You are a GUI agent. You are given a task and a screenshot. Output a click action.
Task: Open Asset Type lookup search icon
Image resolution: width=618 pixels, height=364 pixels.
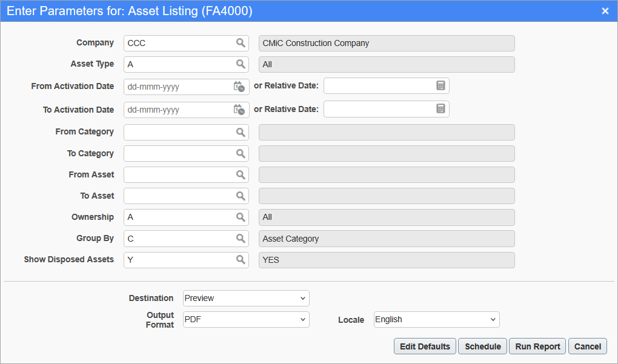241,64
